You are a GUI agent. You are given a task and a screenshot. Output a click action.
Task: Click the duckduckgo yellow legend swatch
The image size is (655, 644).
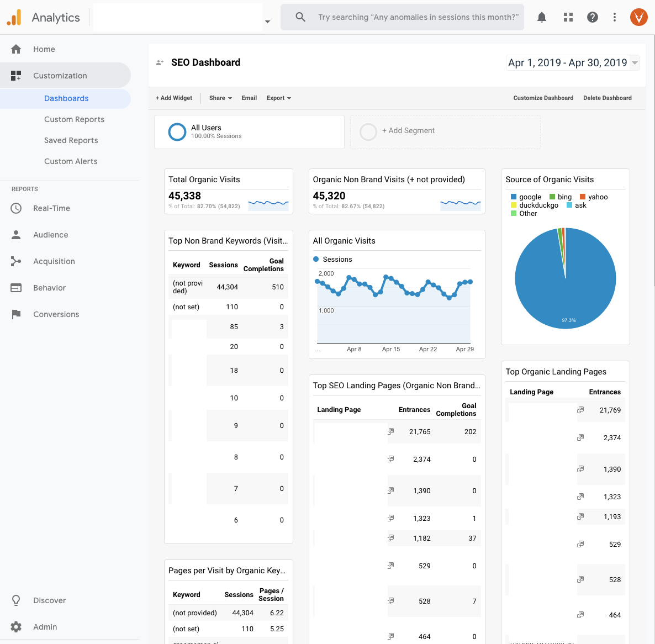514,205
